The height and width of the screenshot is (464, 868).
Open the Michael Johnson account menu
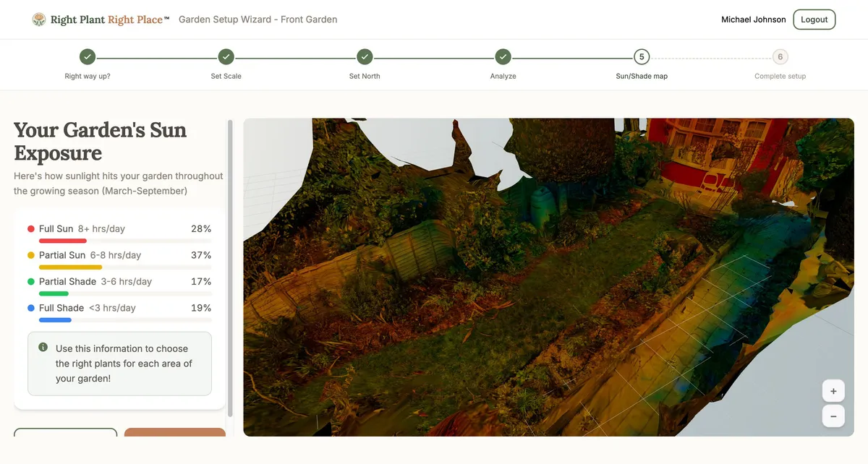pos(753,19)
